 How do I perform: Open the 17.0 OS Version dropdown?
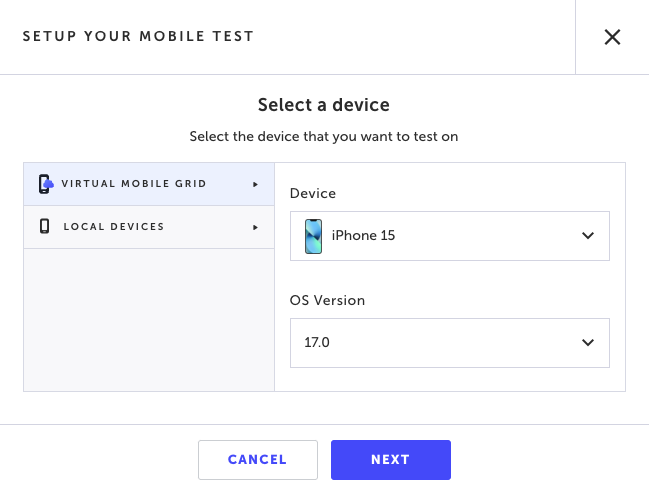[x=449, y=343]
